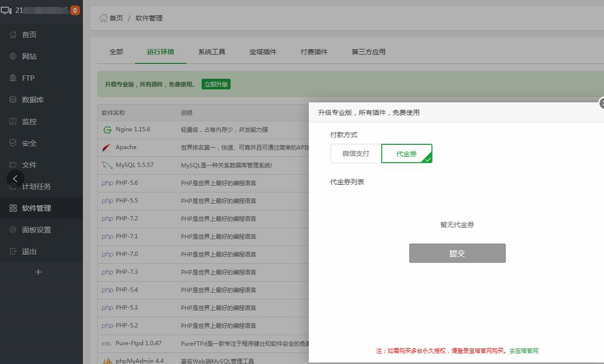Click the home icon in the breadcrumb

[103, 18]
